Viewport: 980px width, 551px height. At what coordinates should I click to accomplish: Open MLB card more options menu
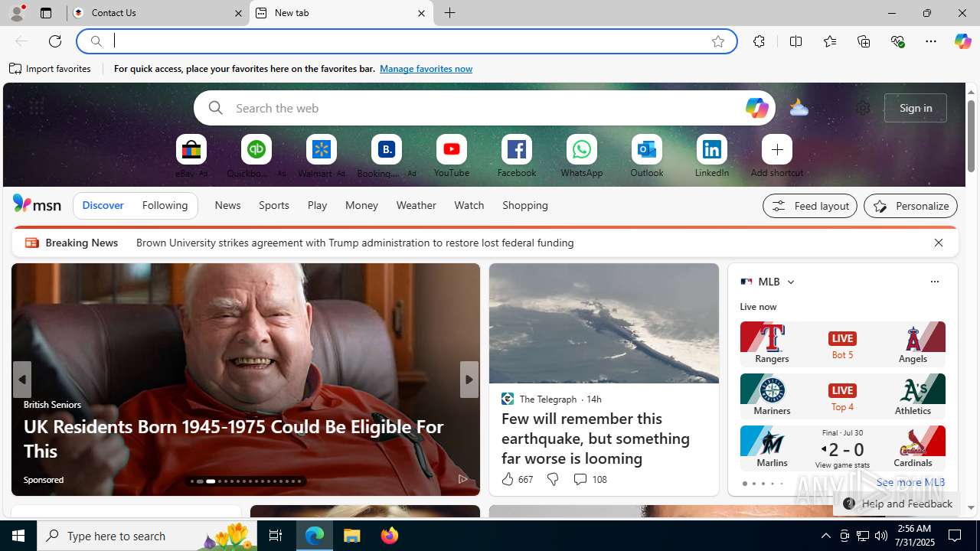click(934, 282)
